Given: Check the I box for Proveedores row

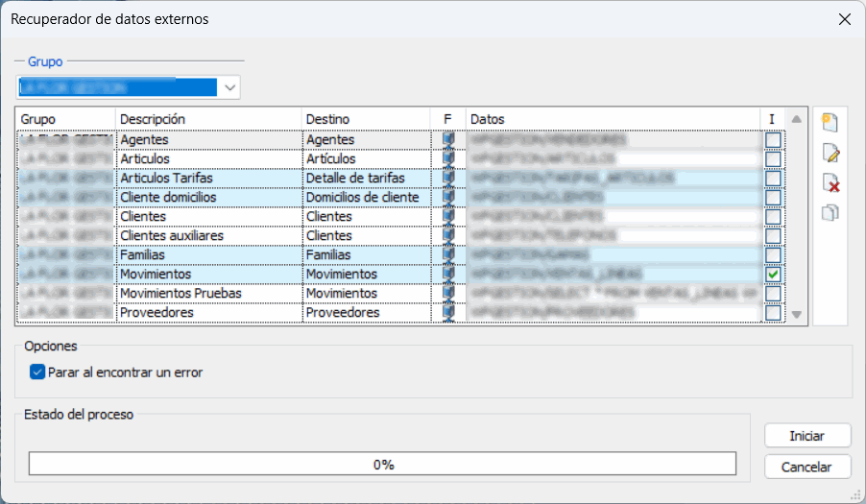Looking at the screenshot, I should tap(773, 312).
